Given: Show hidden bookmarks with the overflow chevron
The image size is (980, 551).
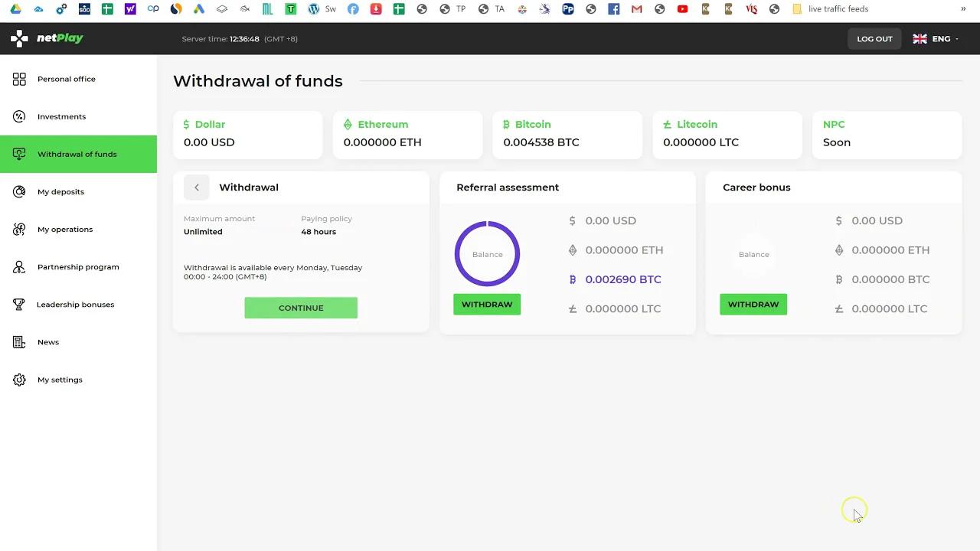Looking at the screenshot, I should 964,9.
